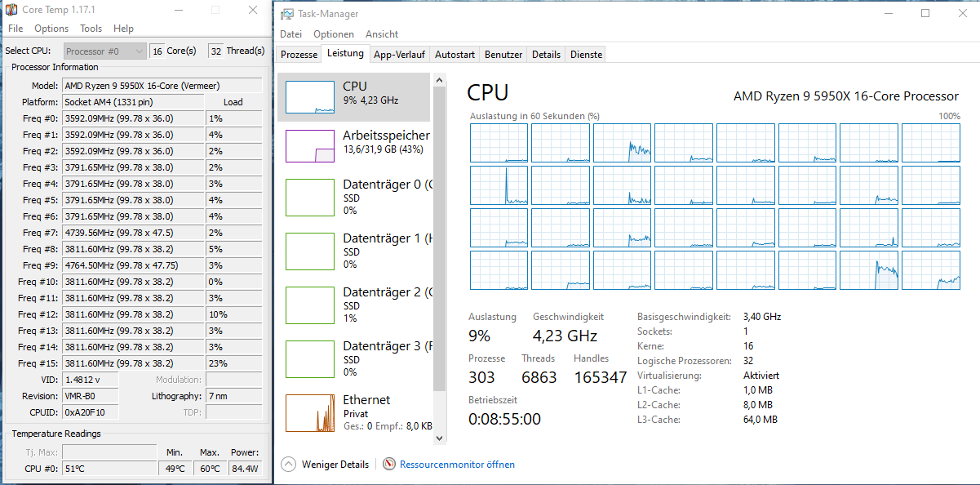Click sidebar scrollbar down arrow
The height and width of the screenshot is (485, 980).
(x=440, y=438)
